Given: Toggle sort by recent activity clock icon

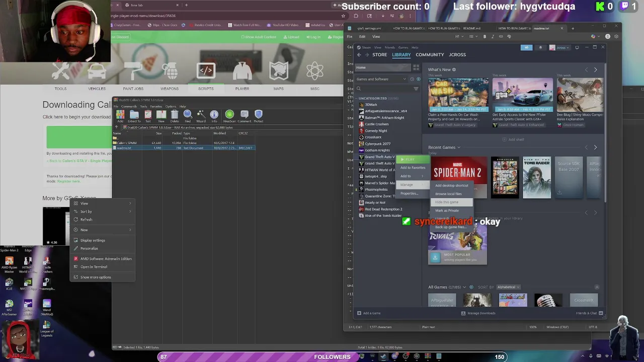Looking at the screenshot, I should click(412, 79).
